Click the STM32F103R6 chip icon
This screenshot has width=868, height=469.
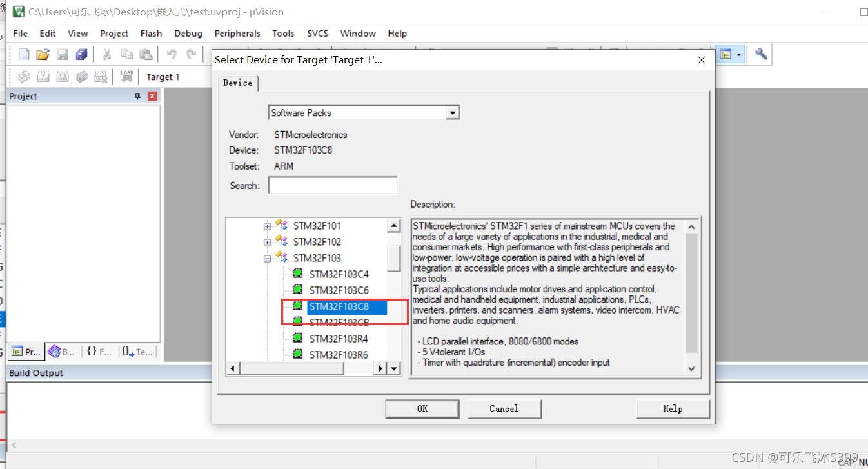[x=298, y=354]
